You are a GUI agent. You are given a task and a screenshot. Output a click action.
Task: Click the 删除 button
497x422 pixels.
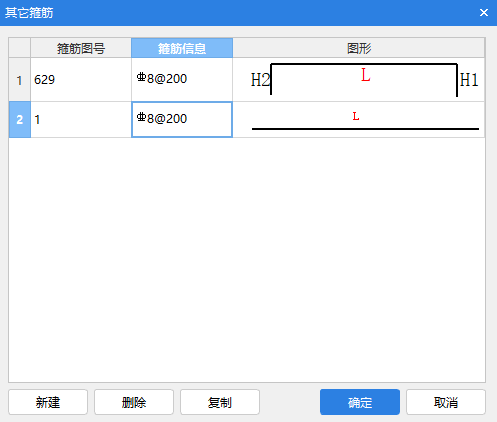tap(134, 402)
